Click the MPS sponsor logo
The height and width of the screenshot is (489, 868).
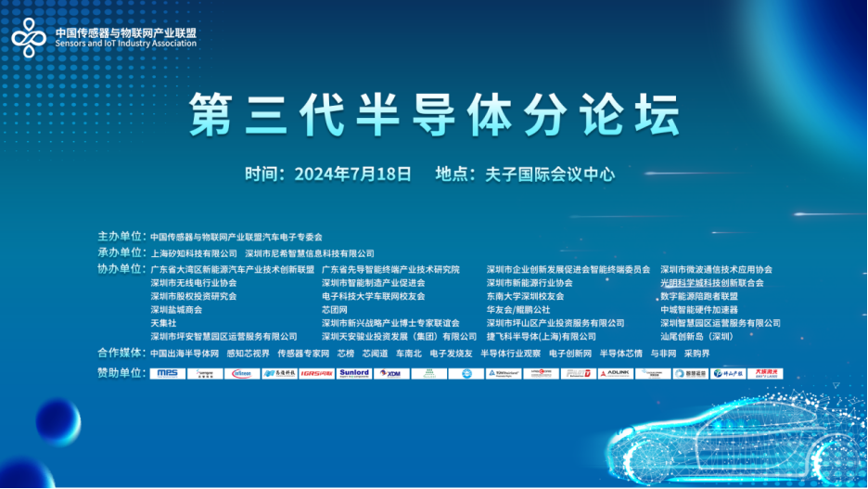tap(167, 373)
